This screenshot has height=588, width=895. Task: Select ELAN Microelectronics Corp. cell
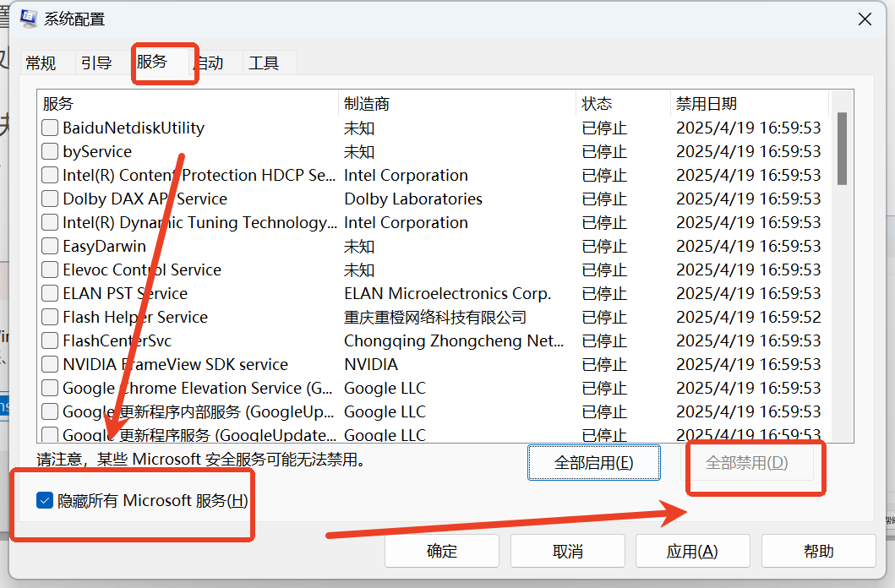click(x=448, y=293)
